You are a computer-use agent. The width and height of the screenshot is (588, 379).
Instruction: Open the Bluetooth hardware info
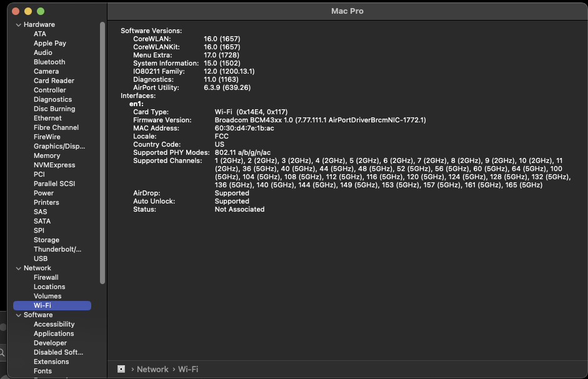(49, 62)
